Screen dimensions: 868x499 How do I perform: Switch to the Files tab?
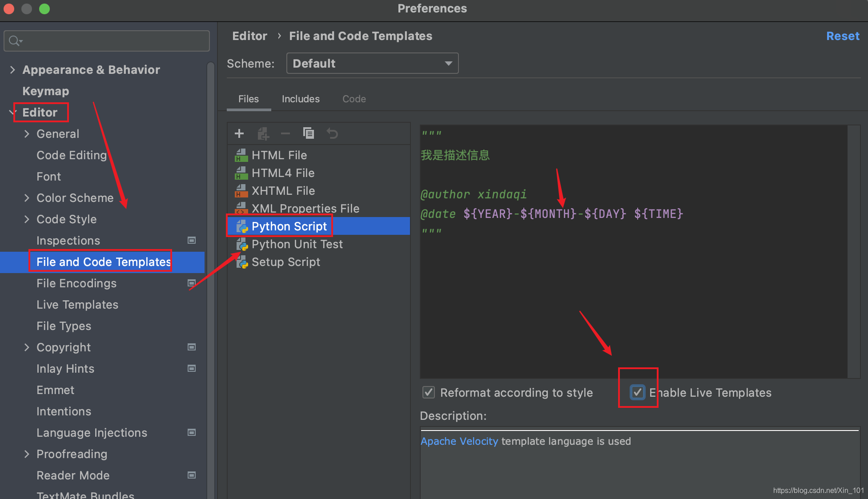pos(249,99)
